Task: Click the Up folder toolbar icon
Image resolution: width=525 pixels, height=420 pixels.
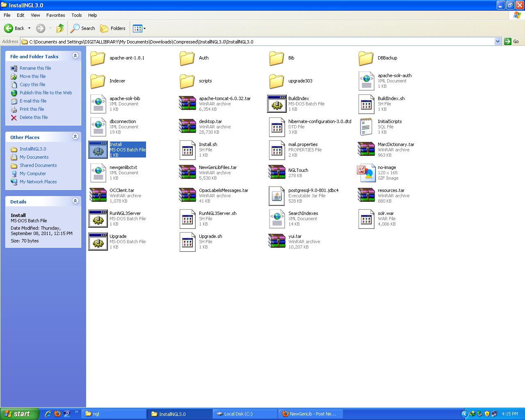Action: coord(60,28)
